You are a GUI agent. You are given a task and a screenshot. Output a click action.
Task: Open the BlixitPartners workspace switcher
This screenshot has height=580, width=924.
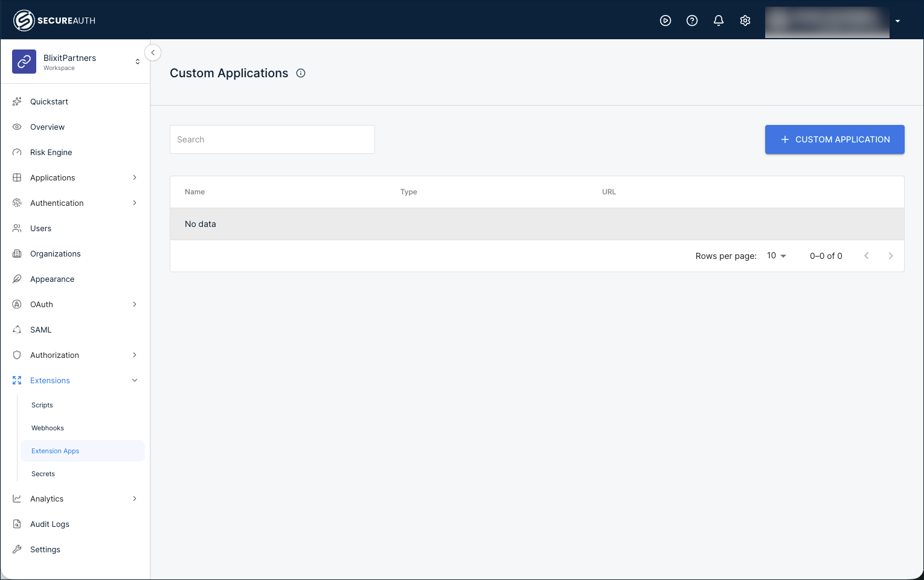[x=137, y=62]
